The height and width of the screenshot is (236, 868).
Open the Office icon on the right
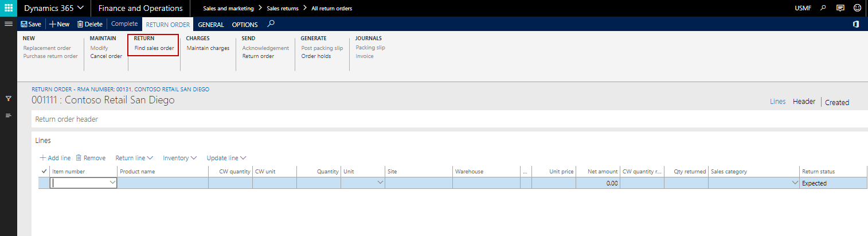coord(855,24)
